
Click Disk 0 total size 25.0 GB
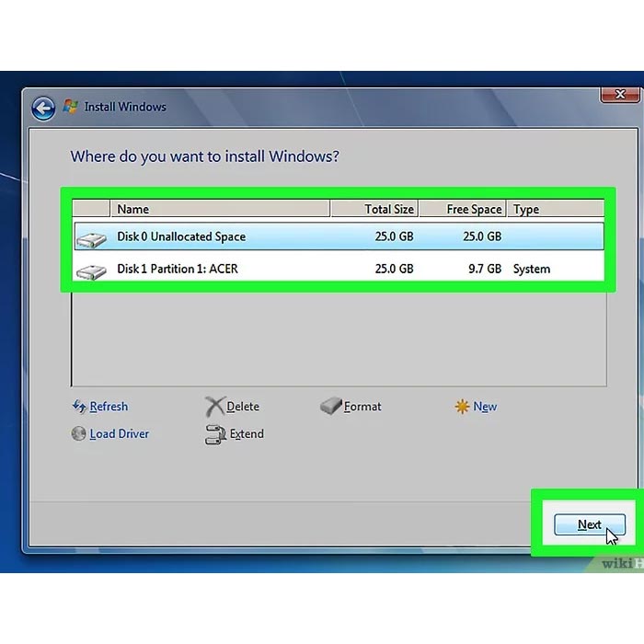(394, 236)
